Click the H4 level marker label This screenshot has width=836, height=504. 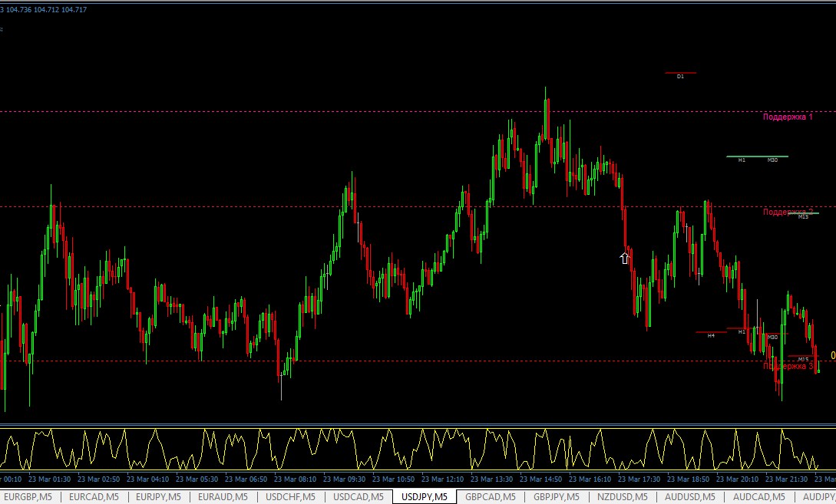tap(711, 336)
